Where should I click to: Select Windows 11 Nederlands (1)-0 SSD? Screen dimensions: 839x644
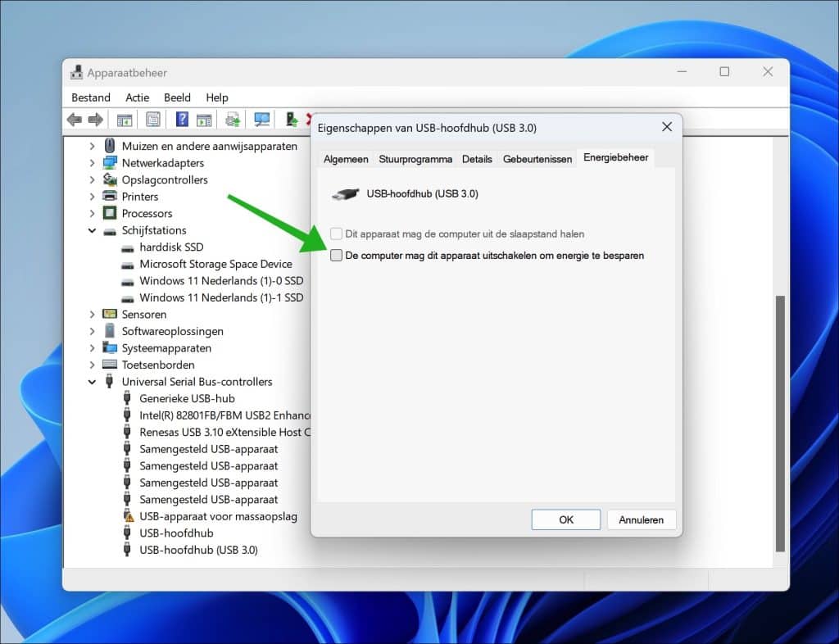coord(221,281)
